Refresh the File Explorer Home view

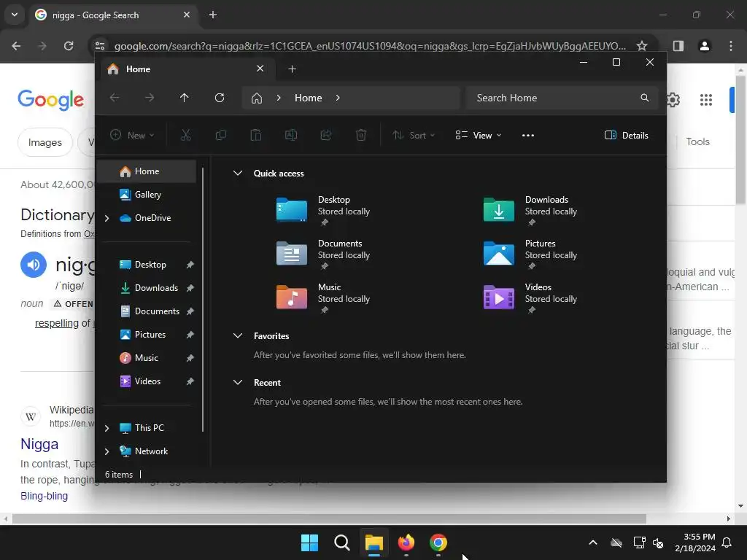(220, 98)
